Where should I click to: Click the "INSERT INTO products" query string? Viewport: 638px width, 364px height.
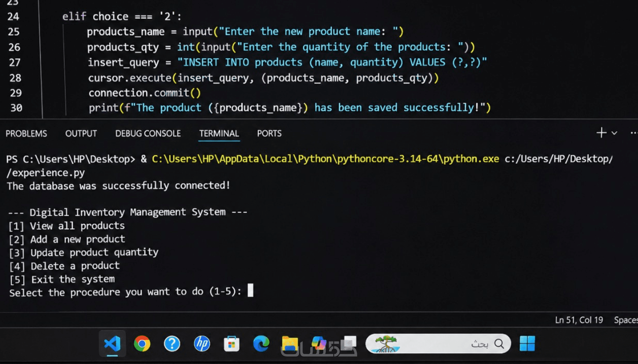332,62
